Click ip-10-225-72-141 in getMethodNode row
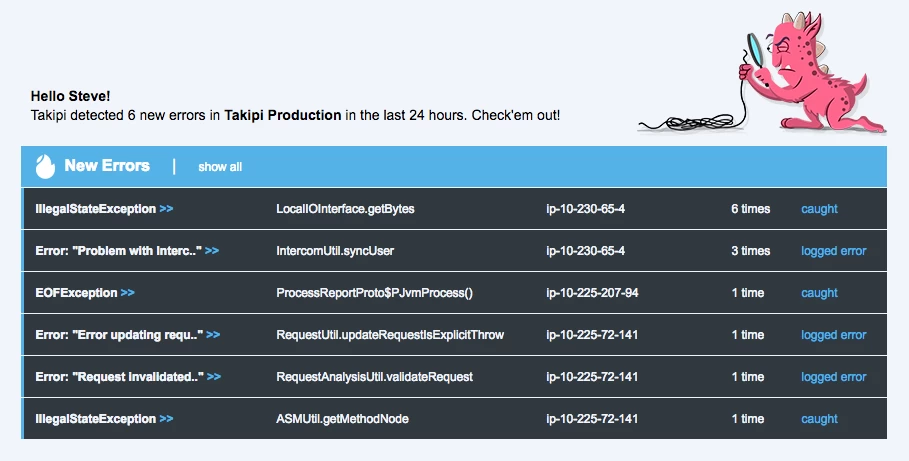The width and height of the screenshot is (909, 461). [592, 419]
